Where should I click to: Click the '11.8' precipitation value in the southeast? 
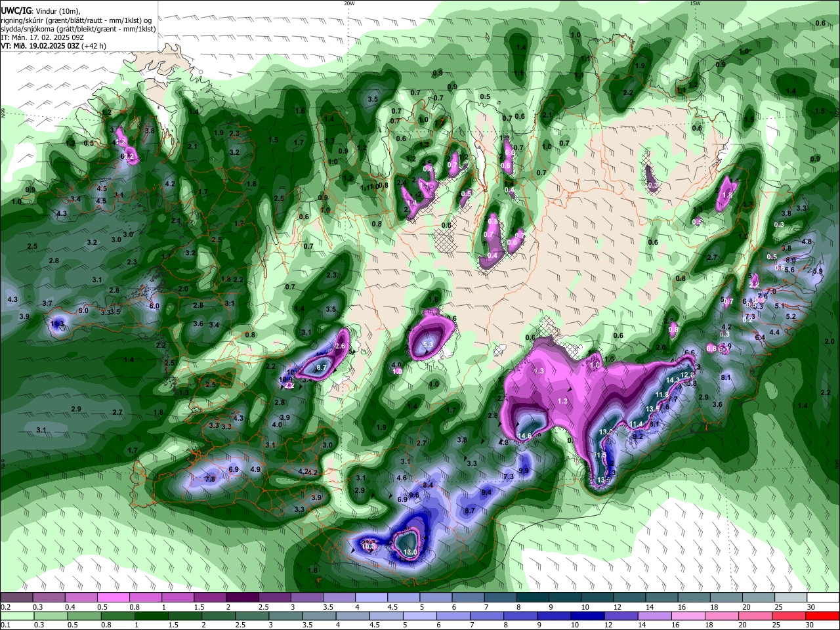(662, 394)
